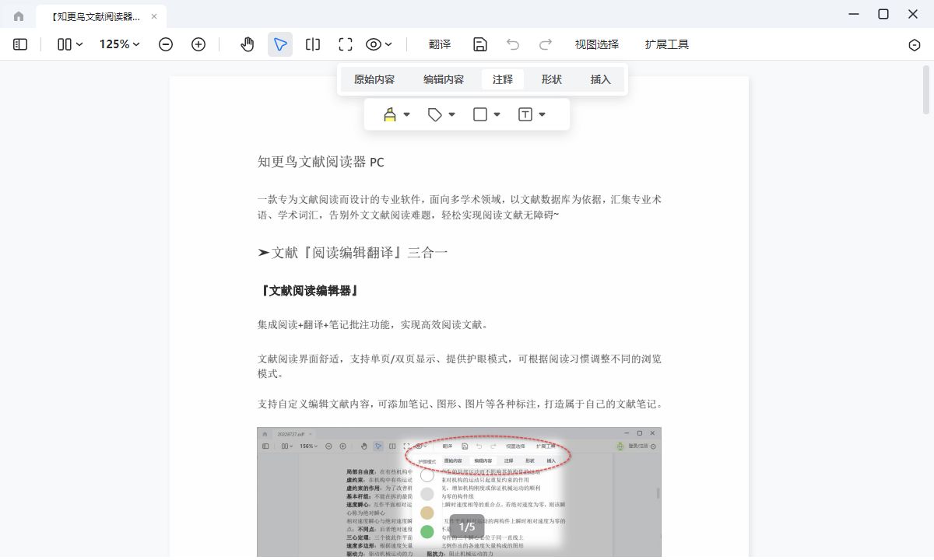The image size is (934, 560).
Task: Click the heading 知更鸟文献阅读器 PC
Action: (x=321, y=162)
